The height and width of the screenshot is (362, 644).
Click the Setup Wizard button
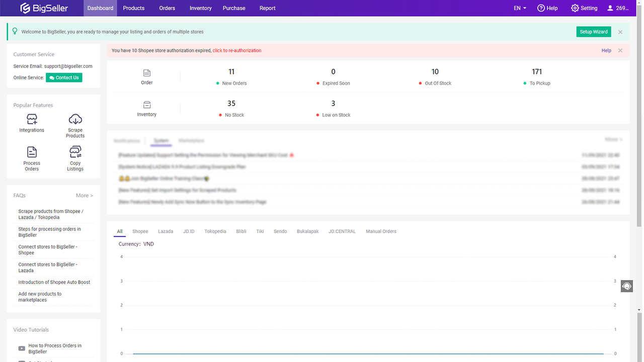594,32
